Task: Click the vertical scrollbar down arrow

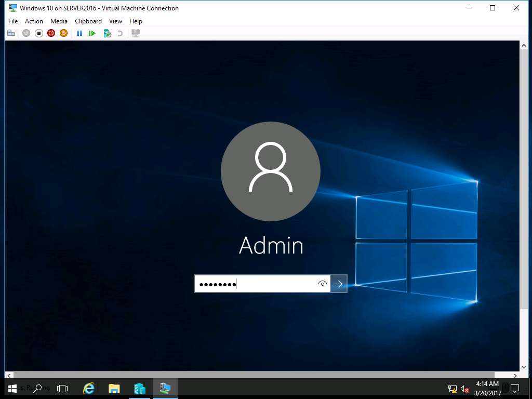Action: 524,367
